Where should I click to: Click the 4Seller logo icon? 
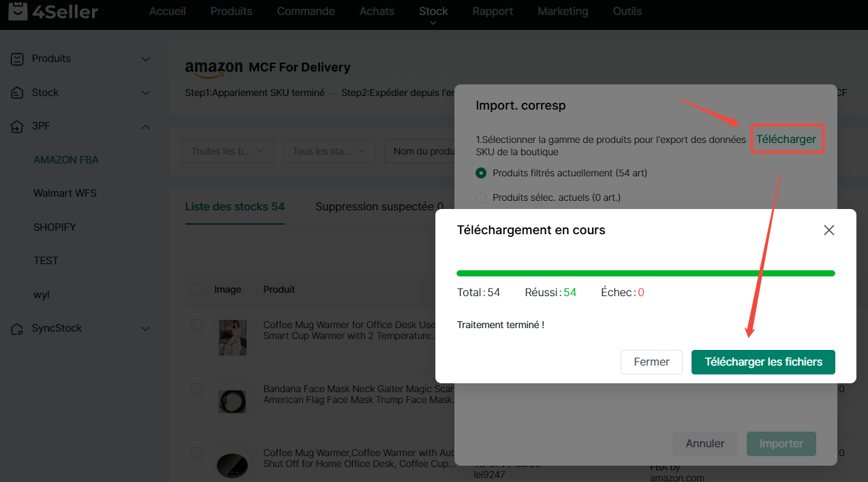click(16, 12)
